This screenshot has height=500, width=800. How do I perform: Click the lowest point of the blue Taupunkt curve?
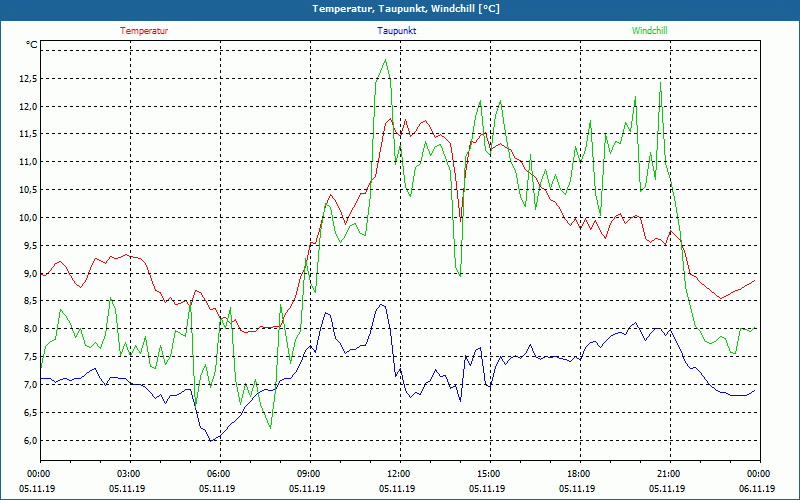click(211, 440)
